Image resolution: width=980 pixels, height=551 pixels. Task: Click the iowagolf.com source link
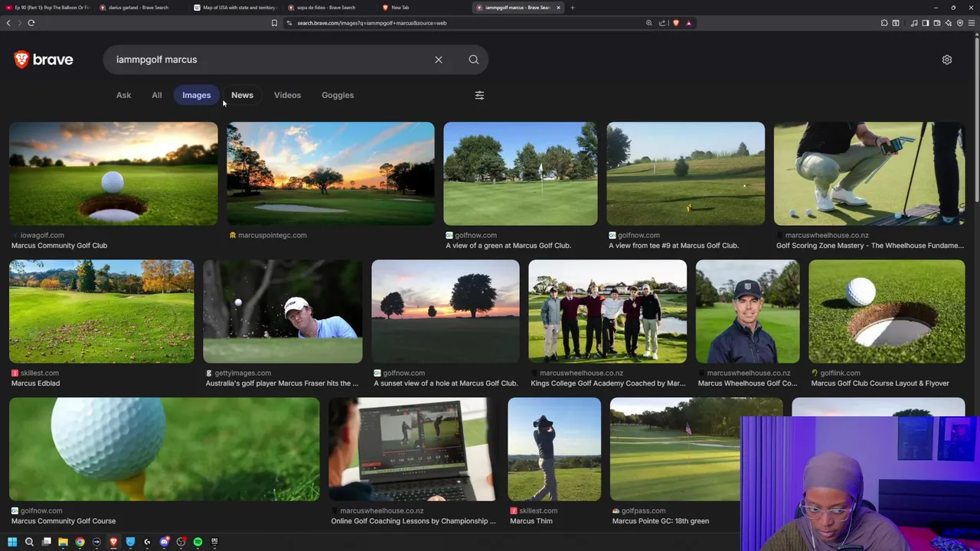tap(42, 235)
